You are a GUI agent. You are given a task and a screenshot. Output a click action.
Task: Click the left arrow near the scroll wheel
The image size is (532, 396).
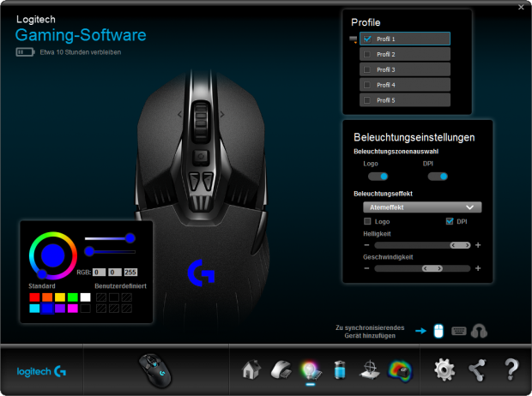180,114
